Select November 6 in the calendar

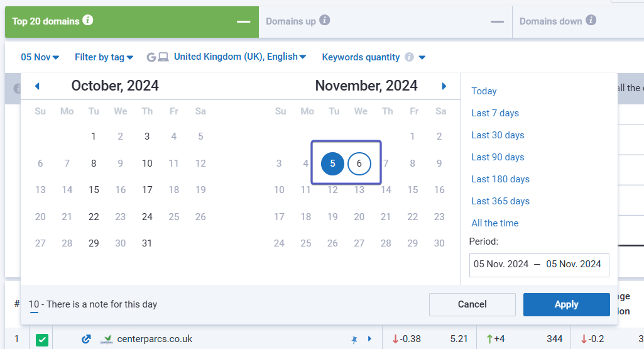(x=359, y=163)
